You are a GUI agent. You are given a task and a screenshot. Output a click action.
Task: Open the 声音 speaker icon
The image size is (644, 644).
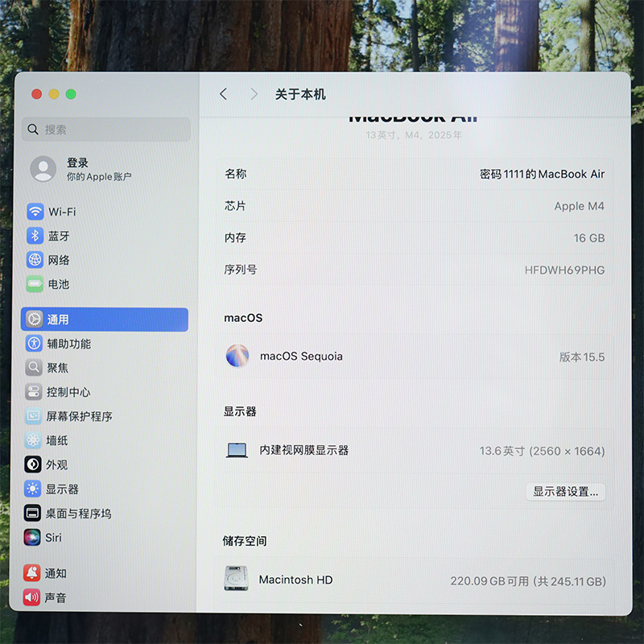click(31, 597)
